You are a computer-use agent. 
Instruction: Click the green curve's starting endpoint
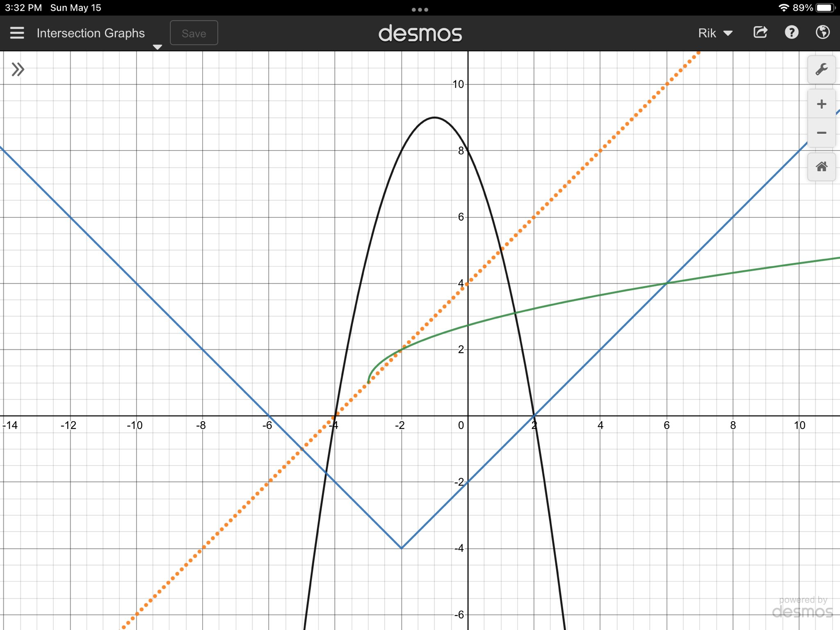(368, 382)
